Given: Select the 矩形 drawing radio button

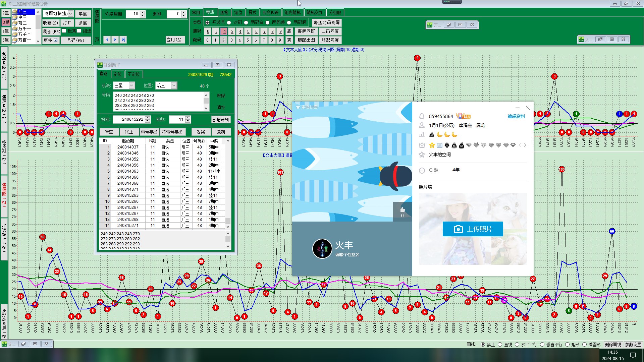Looking at the screenshot, I should click(567, 345).
